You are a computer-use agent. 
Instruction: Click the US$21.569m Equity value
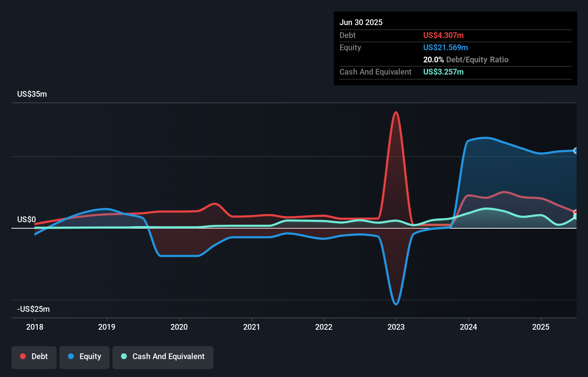pos(445,47)
